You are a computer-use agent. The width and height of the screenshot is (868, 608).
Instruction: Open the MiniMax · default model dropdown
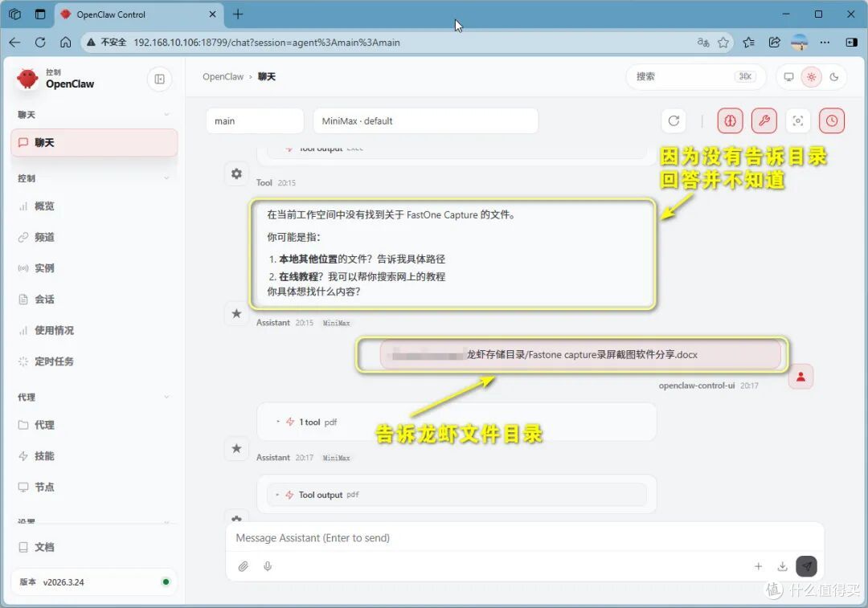tap(426, 120)
